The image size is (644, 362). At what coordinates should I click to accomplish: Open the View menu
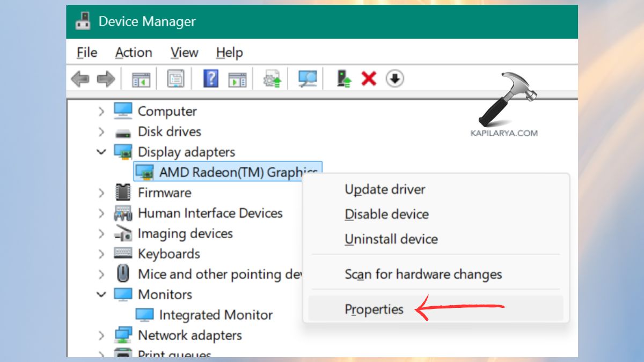tap(184, 52)
